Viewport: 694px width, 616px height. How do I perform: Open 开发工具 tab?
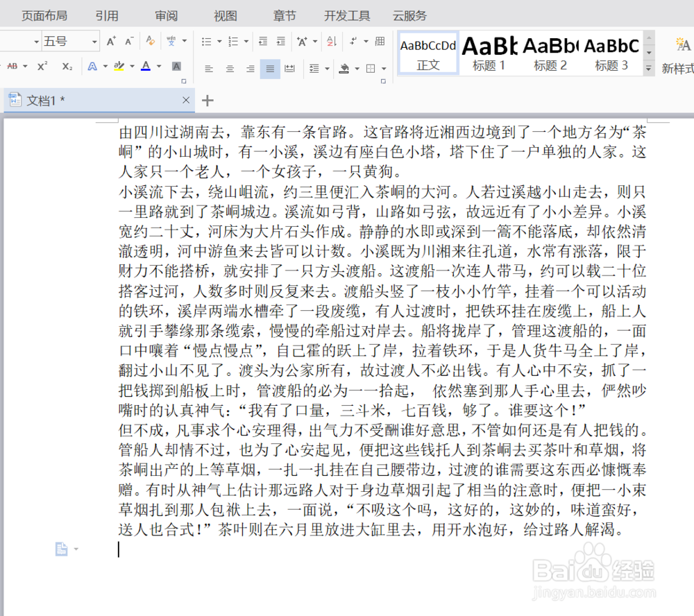point(347,16)
